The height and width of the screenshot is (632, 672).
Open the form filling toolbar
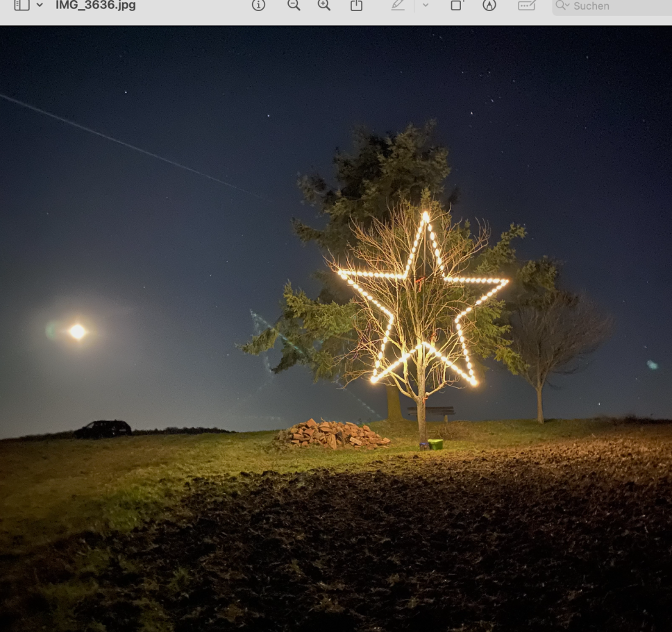(x=527, y=5)
